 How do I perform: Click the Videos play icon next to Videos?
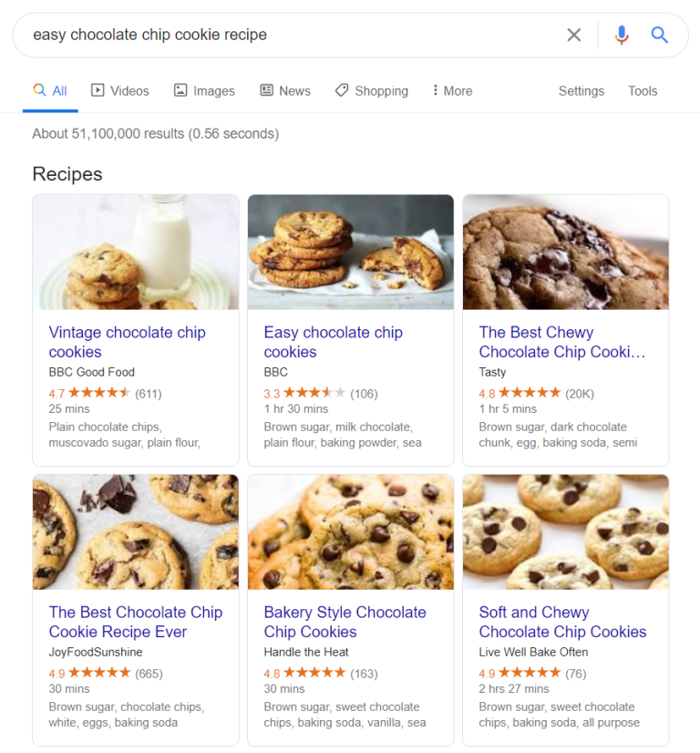pyautogui.click(x=97, y=90)
